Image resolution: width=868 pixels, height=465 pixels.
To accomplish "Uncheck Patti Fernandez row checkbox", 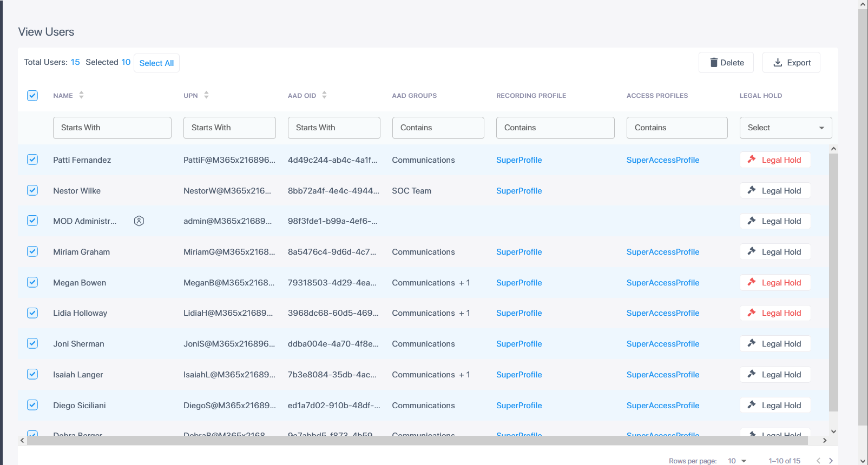I will (32, 160).
